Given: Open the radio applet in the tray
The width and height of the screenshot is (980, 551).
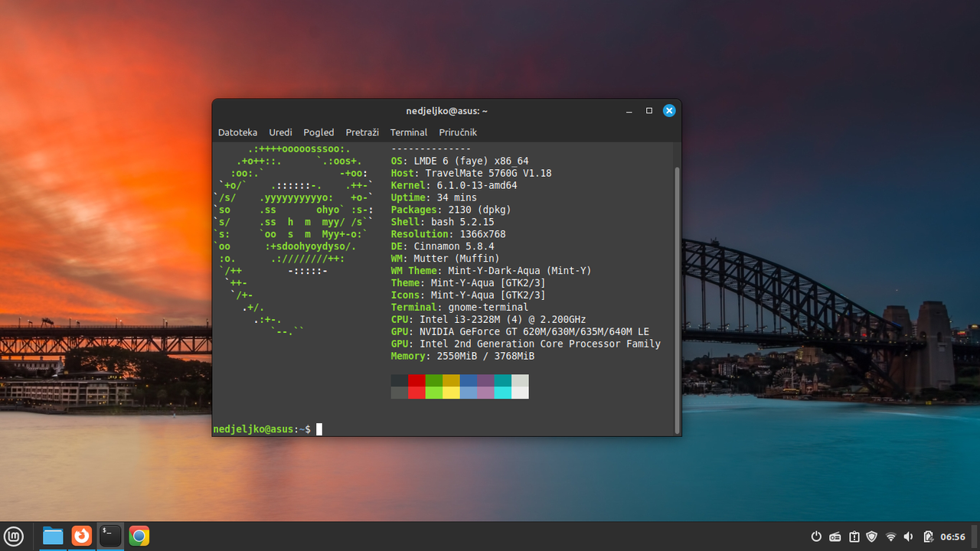Looking at the screenshot, I should [835, 536].
